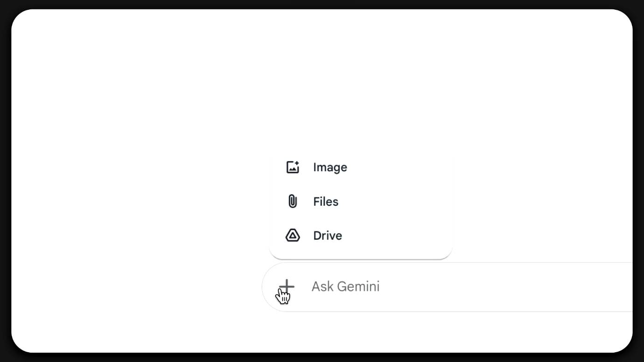Click the "Ask Gemini" placeholder text

(x=345, y=286)
